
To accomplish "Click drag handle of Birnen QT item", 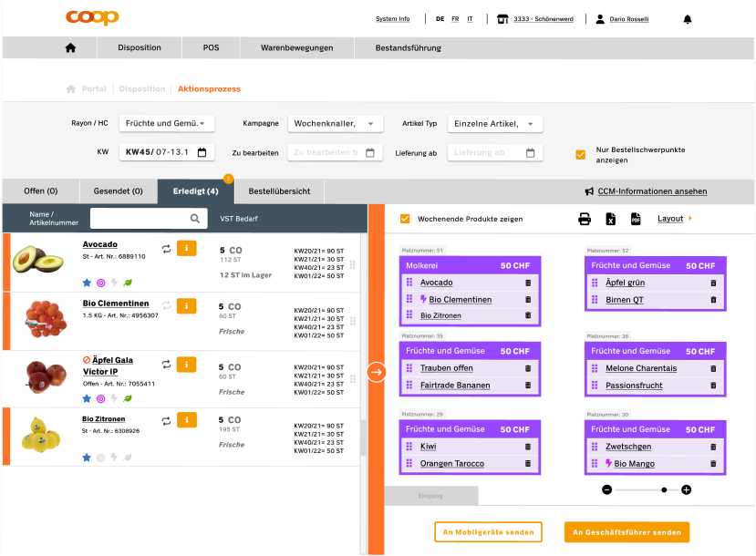I will click(595, 300).
